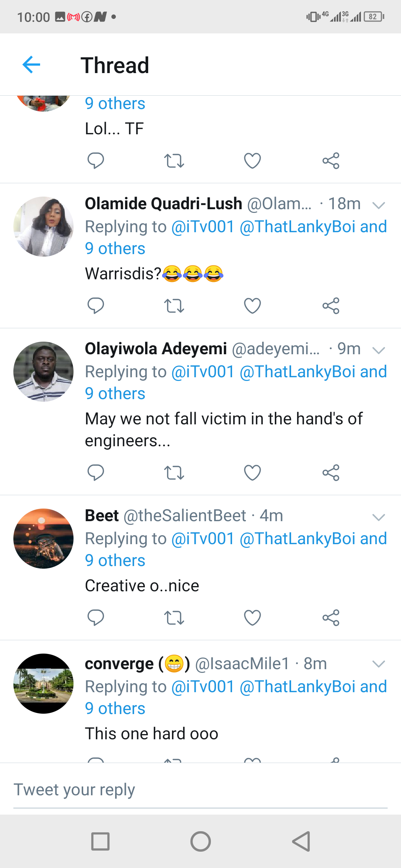401x868 pixels.
Task: Open Olayiwola Adeyemi's profile name
Action: 156,349
